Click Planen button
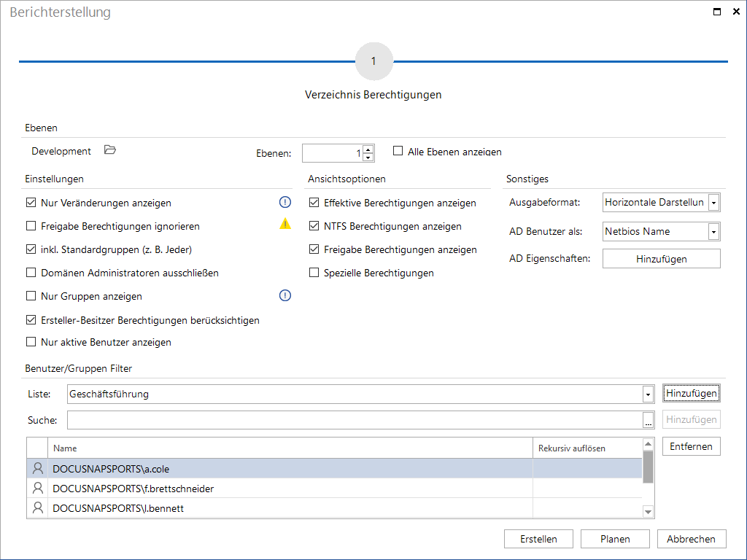Viewport: 747px width, 560px height. point(615,539)
